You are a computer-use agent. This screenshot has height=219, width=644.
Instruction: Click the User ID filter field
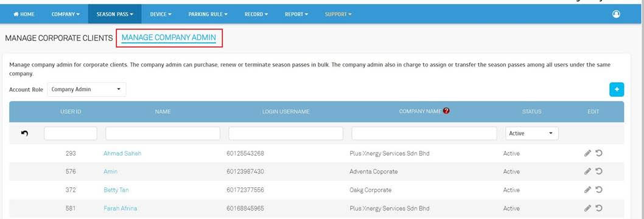[x=71, y=133]
